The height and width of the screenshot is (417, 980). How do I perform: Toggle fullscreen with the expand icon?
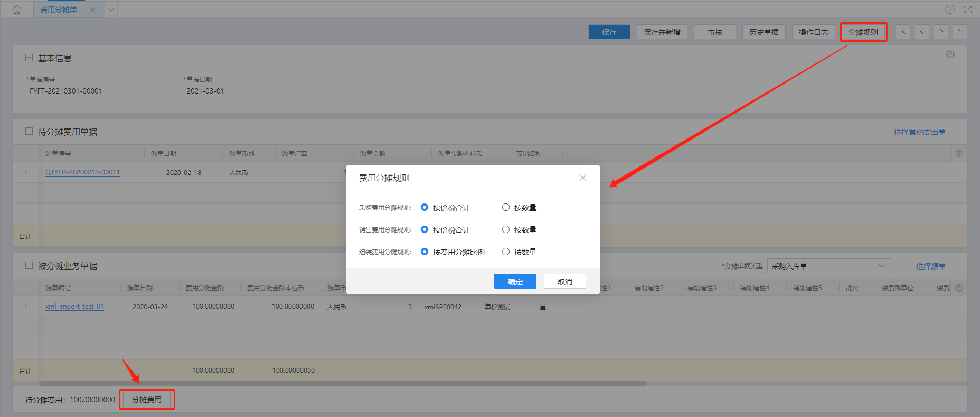(x=968, y=10)
